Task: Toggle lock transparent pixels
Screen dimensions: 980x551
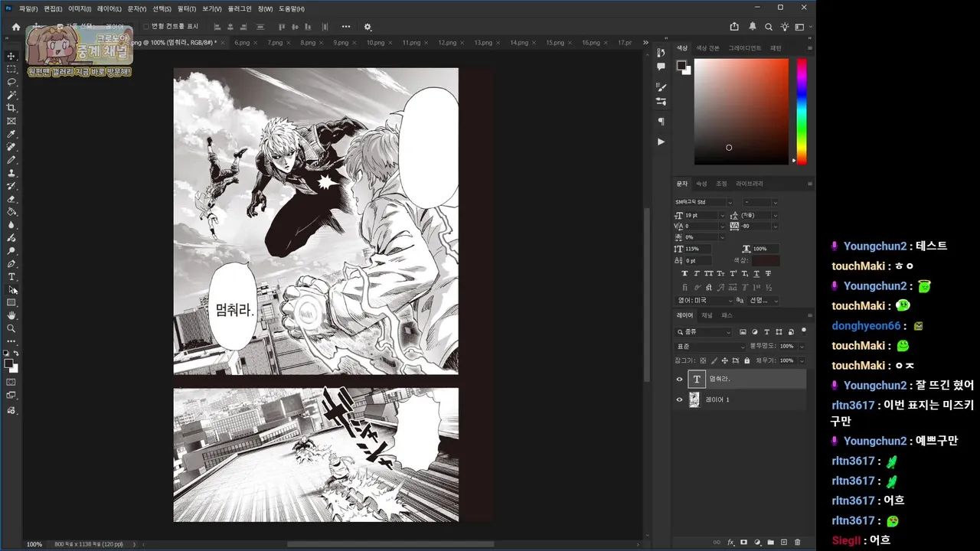Action: 703,360
